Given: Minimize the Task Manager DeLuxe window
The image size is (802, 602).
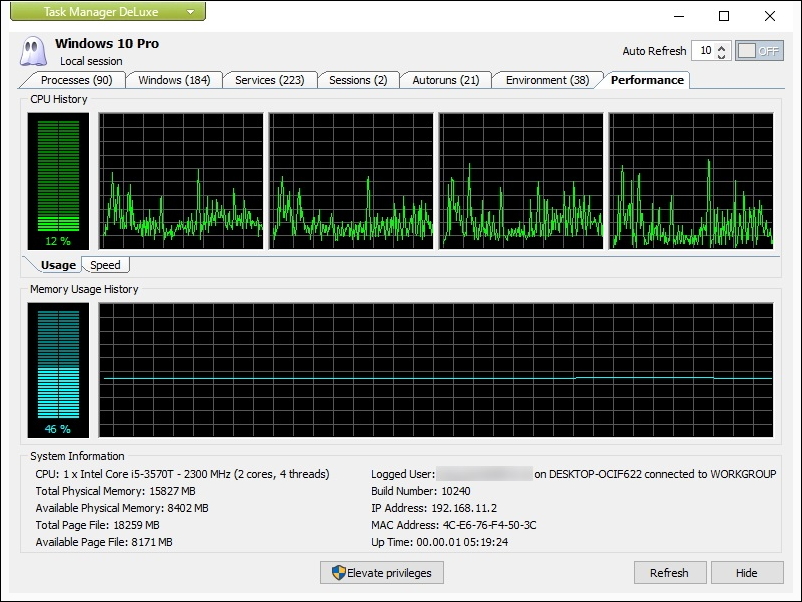Looking at the screenshot, I should pyautogui.click(x=679, y=16).
